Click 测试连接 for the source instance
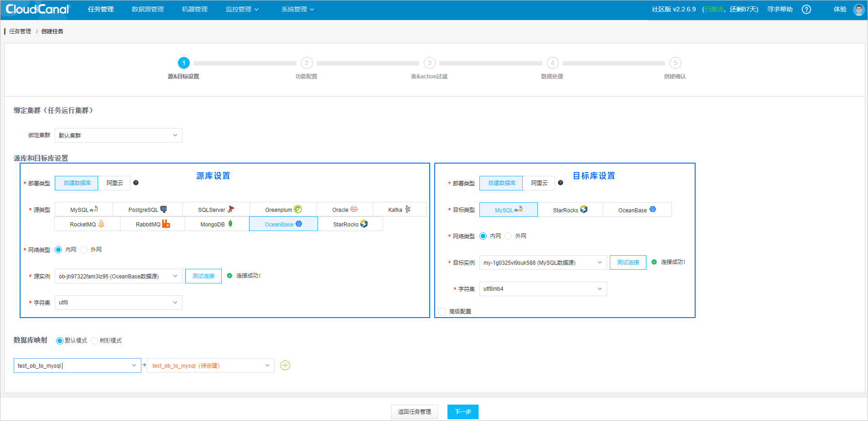Screen dimensions: 868x421 (203, 276)
